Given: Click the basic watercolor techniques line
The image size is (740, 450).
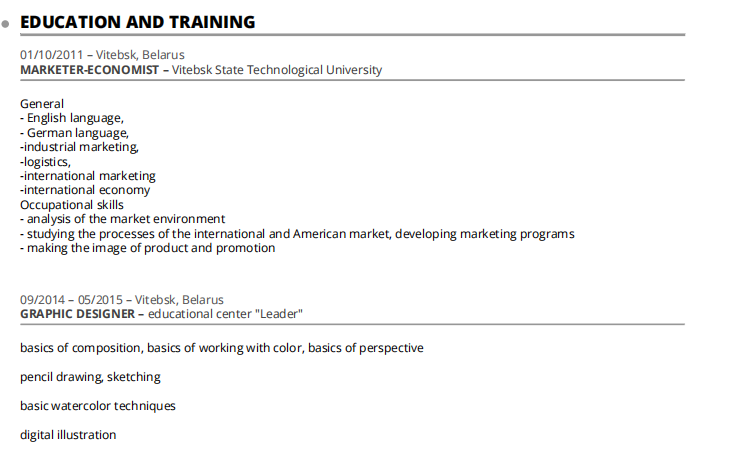Looking at the screenshot, I should tap(98, 406).
